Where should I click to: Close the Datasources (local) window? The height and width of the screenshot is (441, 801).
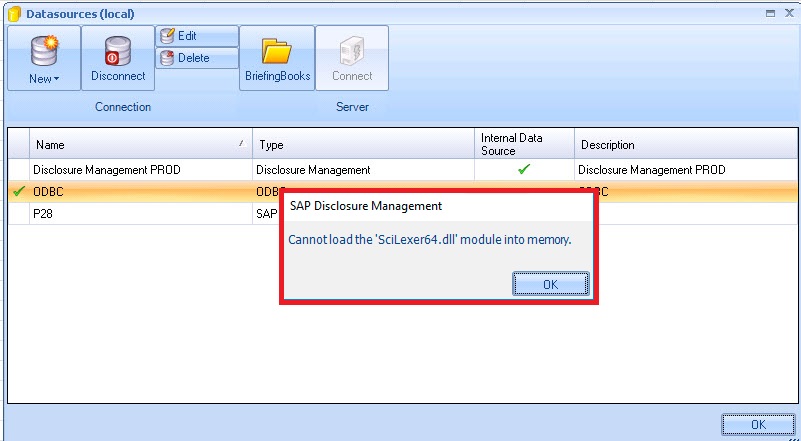(x=789, y=13)
